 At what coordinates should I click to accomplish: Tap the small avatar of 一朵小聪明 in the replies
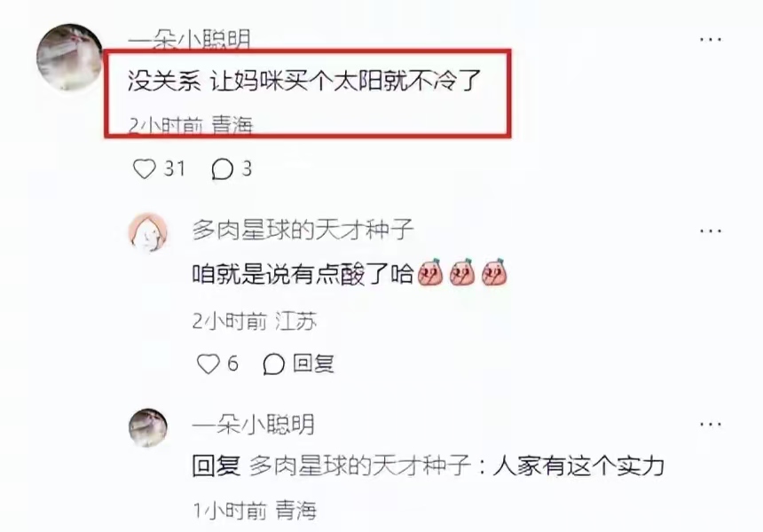[x=148, y=427]
